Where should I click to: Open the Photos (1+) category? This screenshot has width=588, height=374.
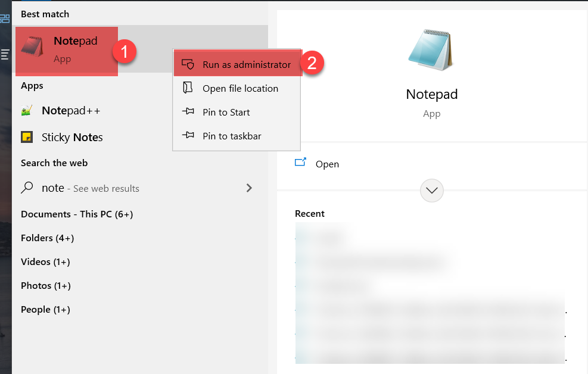click(x=46, y=285)
